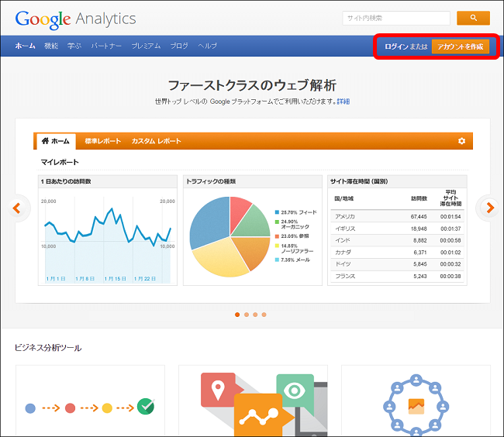Click the green オーガニック legend swatch
Image resolution: width=504 pixels, height=437 pixels.
coord(277,222)
